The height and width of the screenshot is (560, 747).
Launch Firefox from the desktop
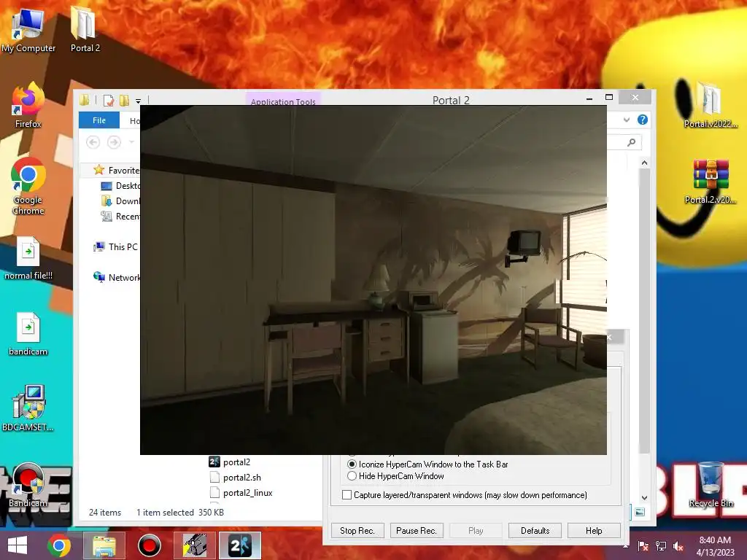tap(28, 105)
